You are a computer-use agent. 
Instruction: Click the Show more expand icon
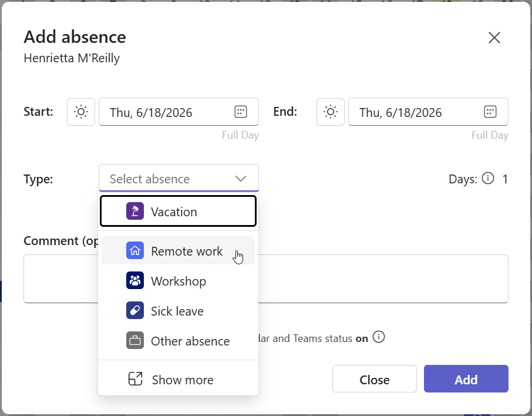[136, 379]
